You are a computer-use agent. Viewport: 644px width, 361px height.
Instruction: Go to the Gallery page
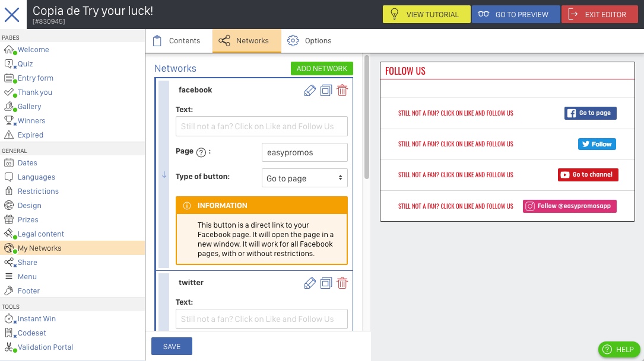(29, 107)
